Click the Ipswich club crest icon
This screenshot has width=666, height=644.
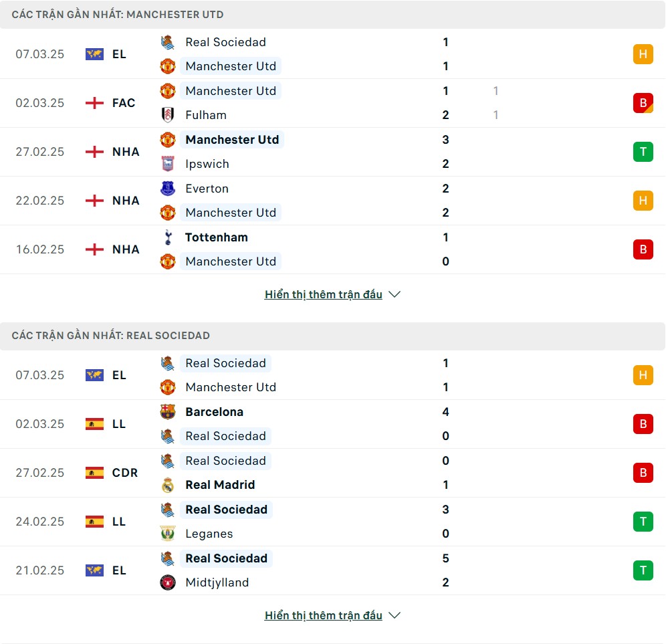(168, 164)
